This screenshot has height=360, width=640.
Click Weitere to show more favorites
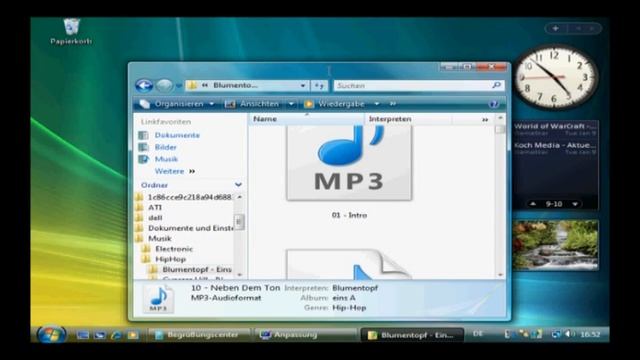pyautogui.click(x=174, y=171)
